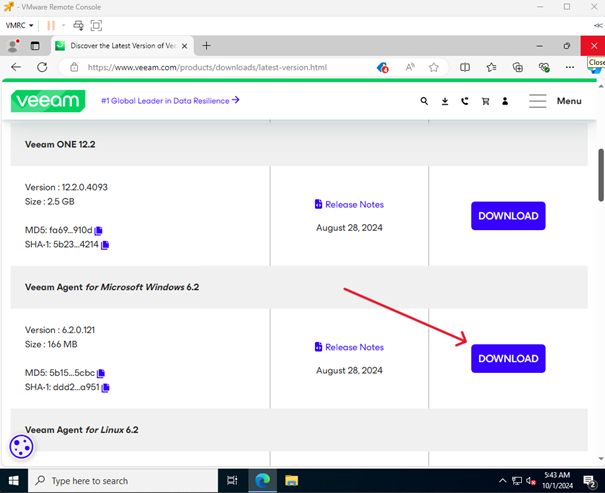Click the Veeam logo
The height and width of the screenshot is (493, 605).
tap(48, 101)
